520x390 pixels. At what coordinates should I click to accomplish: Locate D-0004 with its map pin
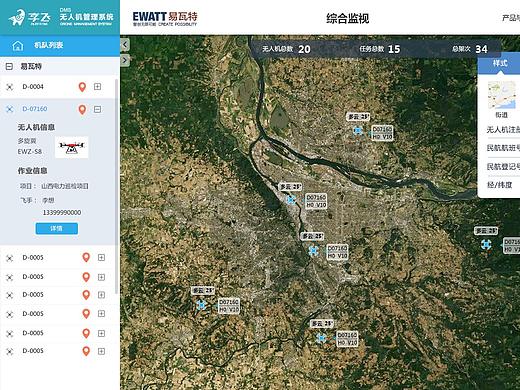pos(82,87)
